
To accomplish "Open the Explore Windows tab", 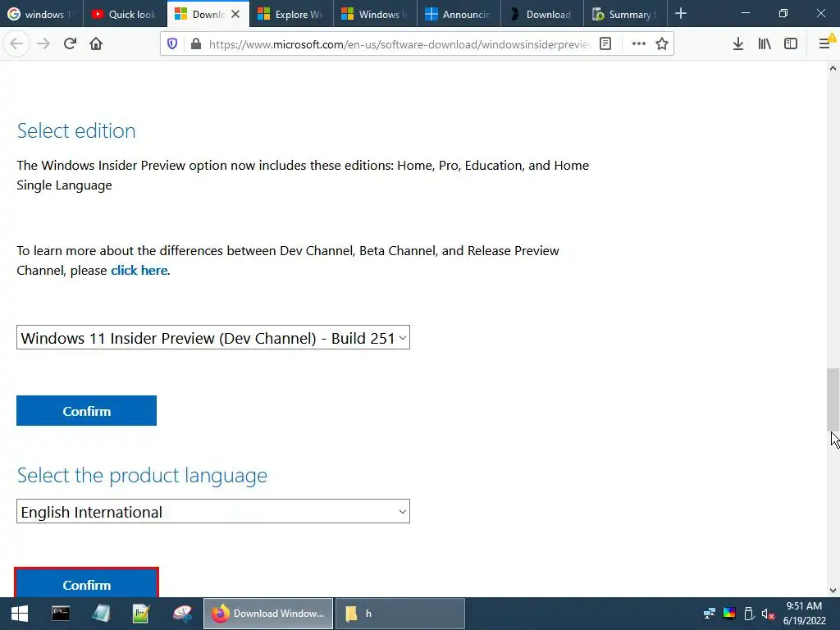I will (x=291, y=14).
